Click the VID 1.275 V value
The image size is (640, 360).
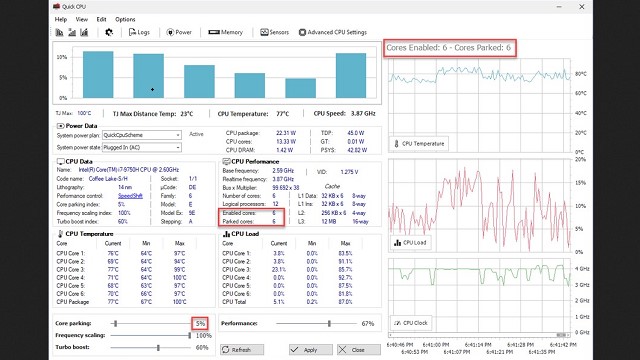(x=349, y=172)
